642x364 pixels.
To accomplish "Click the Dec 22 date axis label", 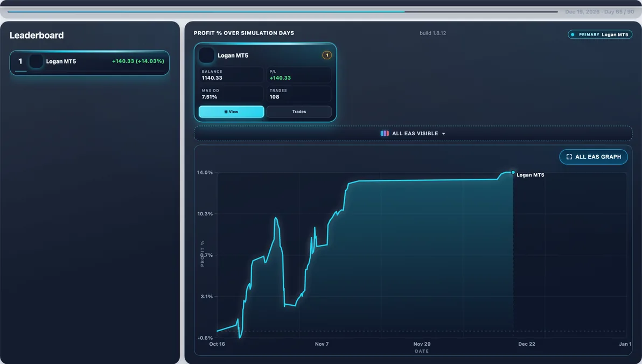I will [527, 344].
